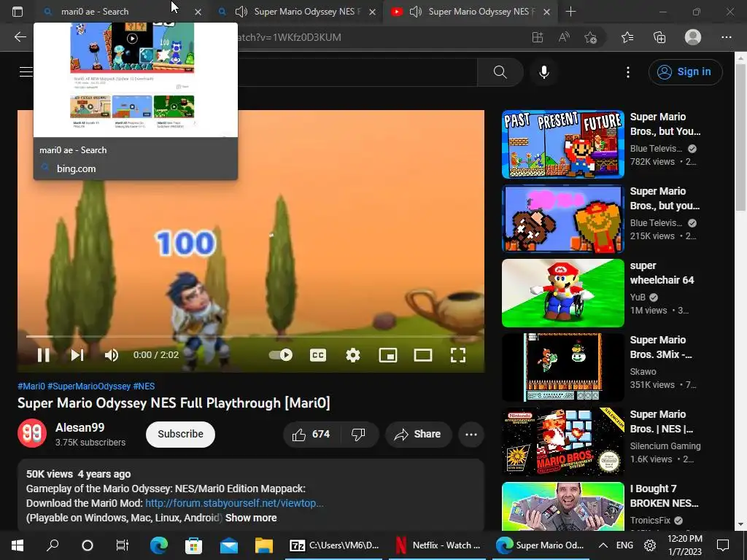Mute audio on the YouTube tab
This screenshot has height=560, width=747.
tap(416, 12)
